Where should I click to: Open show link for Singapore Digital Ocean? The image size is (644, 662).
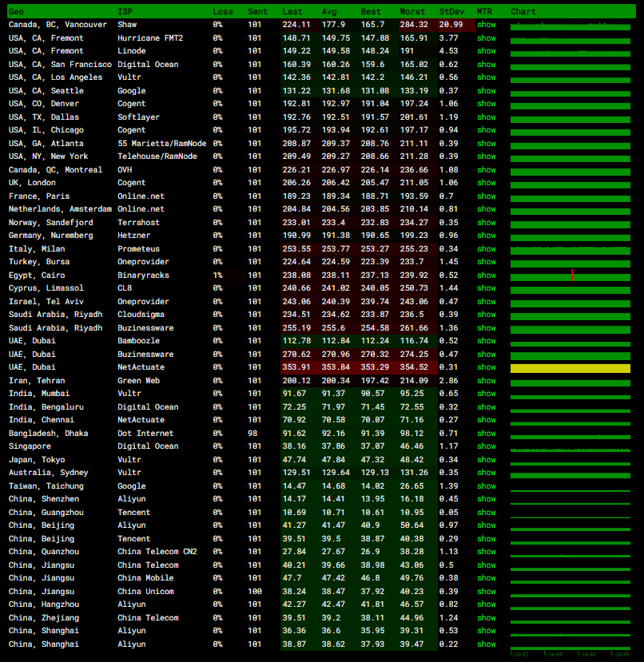tap(487, 446)
